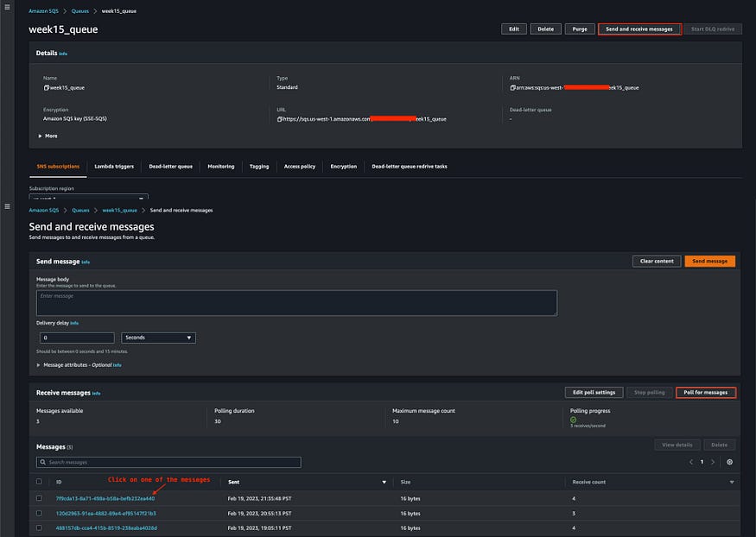This screenshot has height=537, width=756.
Task: Open message 120d2963-91ea link
Action: point(105,514)
